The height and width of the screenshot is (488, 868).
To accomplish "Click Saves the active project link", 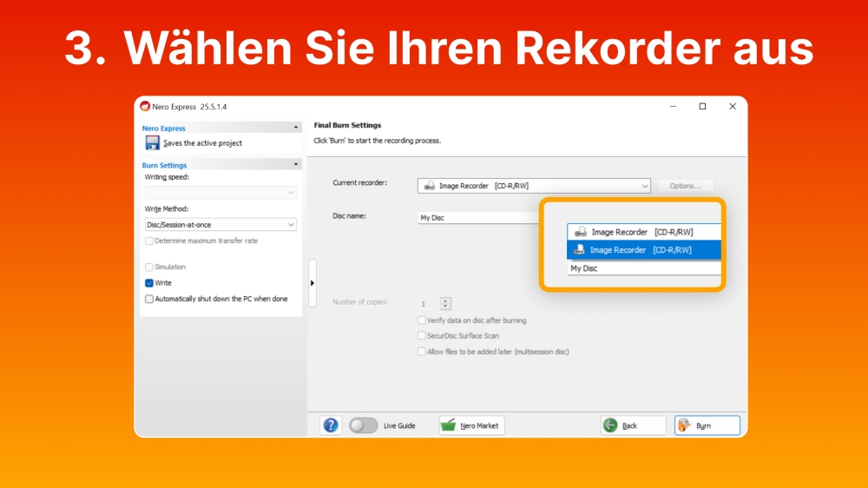I will point(202,143).
